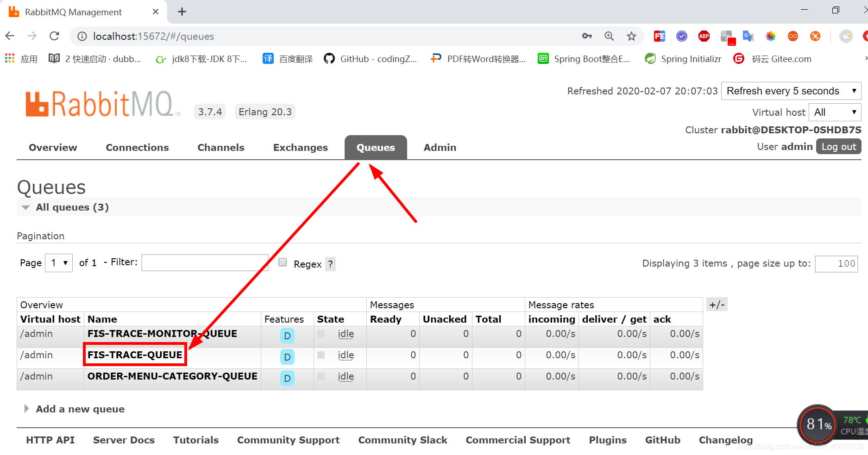This screenshot has height=455, width=868.
Task: Open the FIS-TRACE-MONITOR-QUEUE queue
Action: (162, 334)
